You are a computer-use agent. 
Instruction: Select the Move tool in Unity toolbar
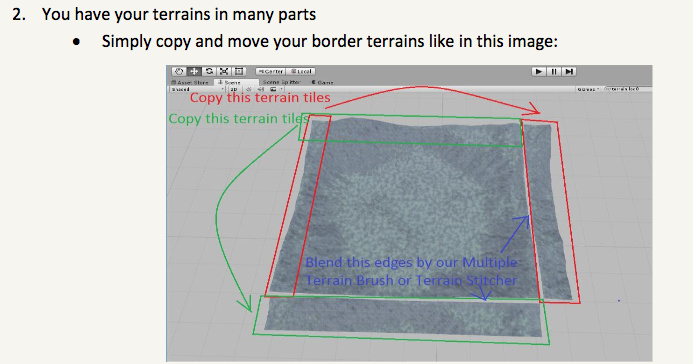[x=194, y=71]
